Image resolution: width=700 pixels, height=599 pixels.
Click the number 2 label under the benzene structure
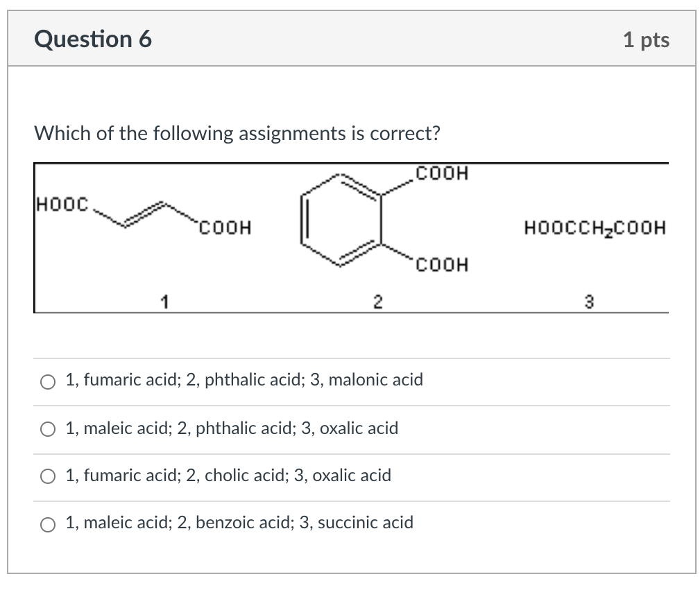click(x=377, y=302)
